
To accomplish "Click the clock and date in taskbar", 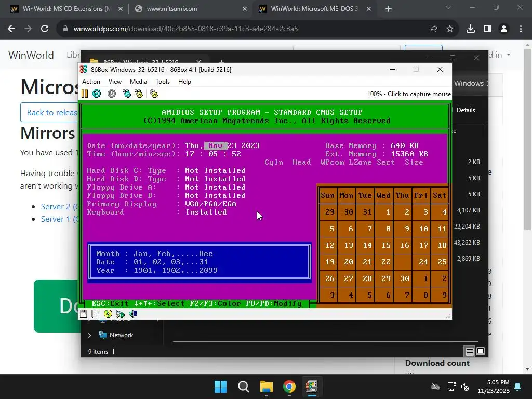I will pos(494,387).
